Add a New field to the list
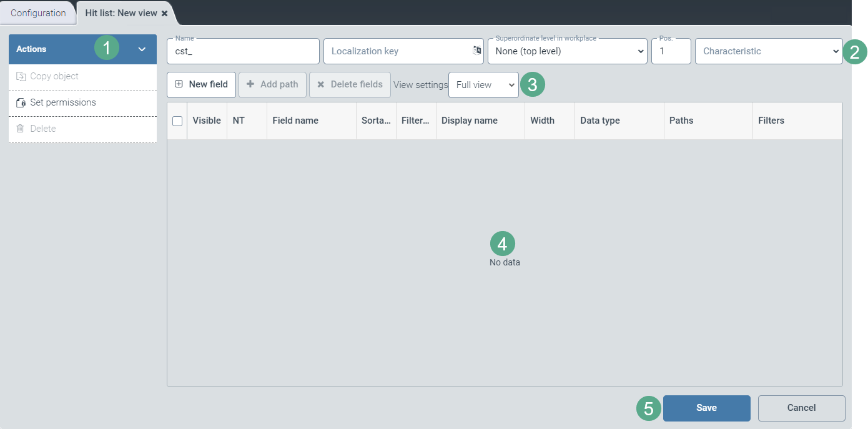The height and width of the screenshot is (429, 868). point(201,84)
